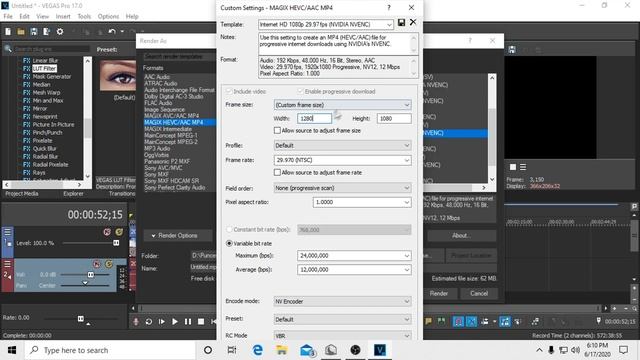Switch to the Project Media tab
Viewport: 640px width, 360px height.
pyautogui.click(x=22, y=193)
